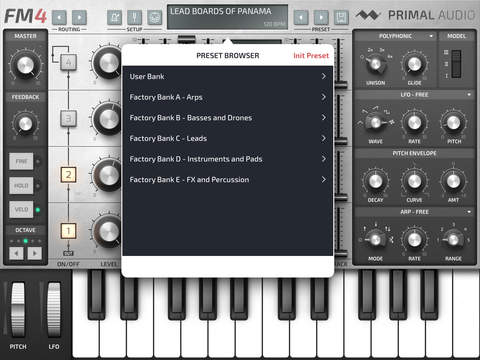Toggle the FINE button
Screen dimensions: 480x360
pos(21,161)
